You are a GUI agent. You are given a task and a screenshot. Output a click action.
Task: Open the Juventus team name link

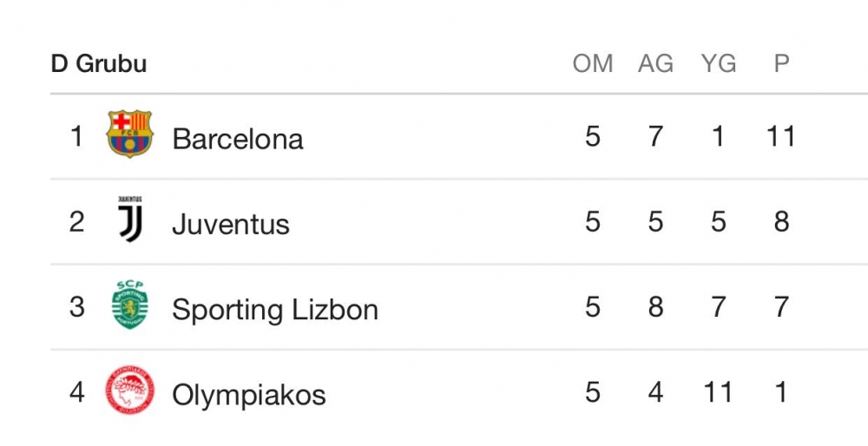231,224
